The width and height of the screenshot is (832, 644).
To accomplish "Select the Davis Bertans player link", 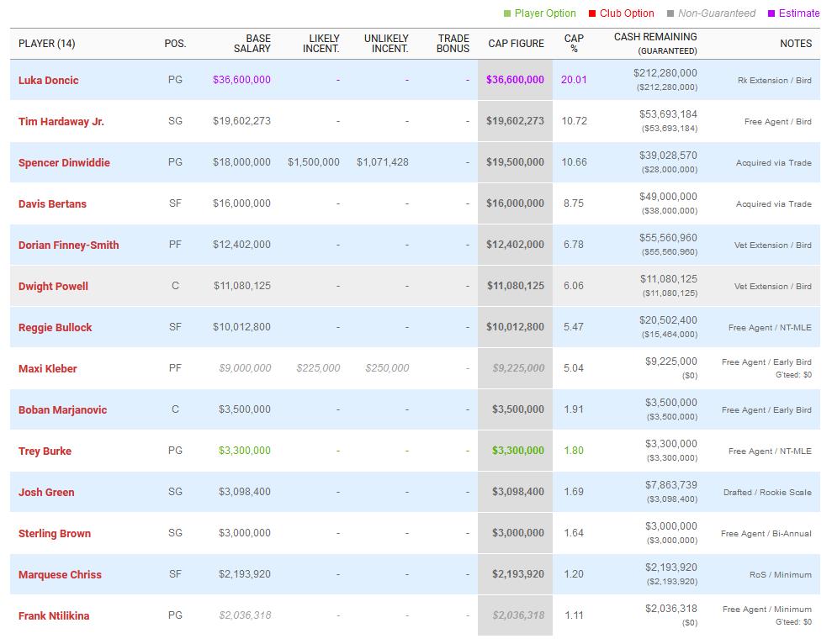I will click(x=52, y=203).
